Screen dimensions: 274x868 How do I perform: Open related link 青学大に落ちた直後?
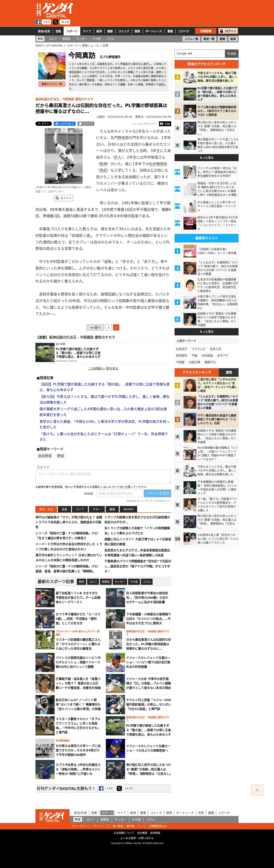[x=105, y=424]
